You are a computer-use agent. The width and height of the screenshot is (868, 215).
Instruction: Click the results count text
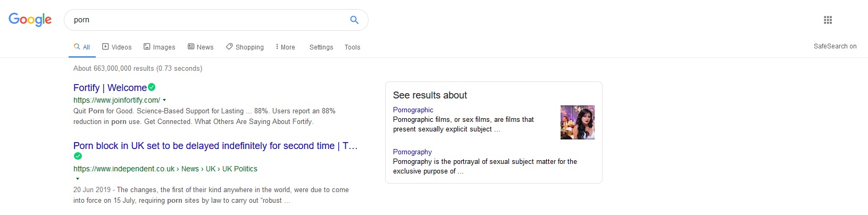coord(138,68)
